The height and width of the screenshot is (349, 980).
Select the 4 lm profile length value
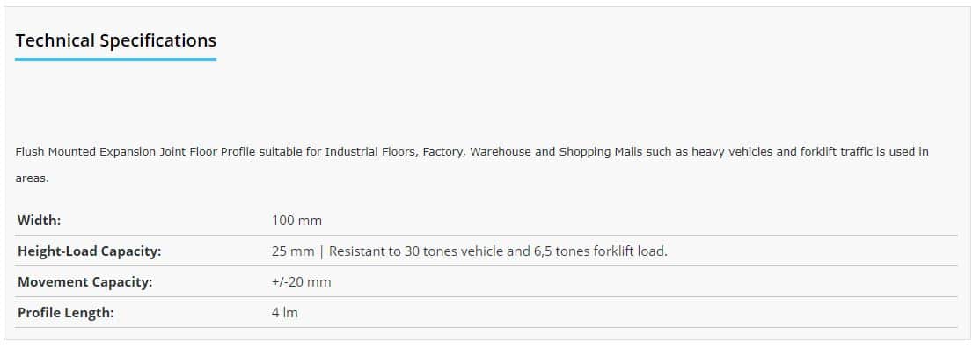point(285,313)
